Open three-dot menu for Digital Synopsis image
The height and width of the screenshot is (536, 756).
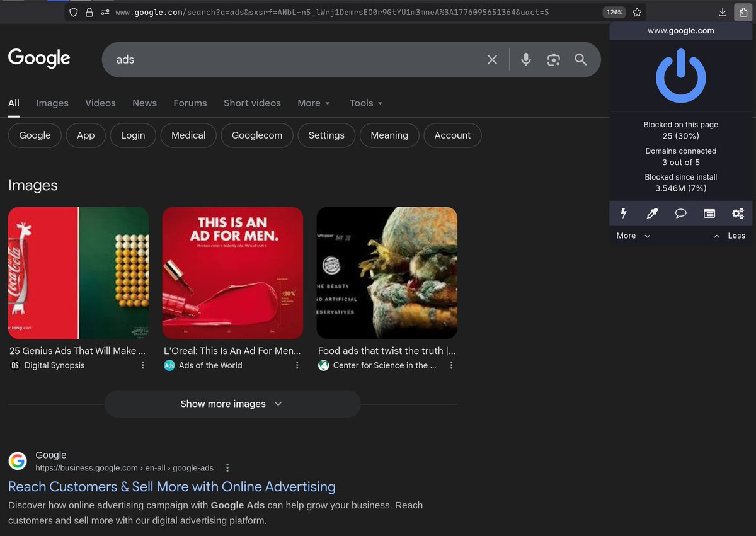[x=143, y=365]
